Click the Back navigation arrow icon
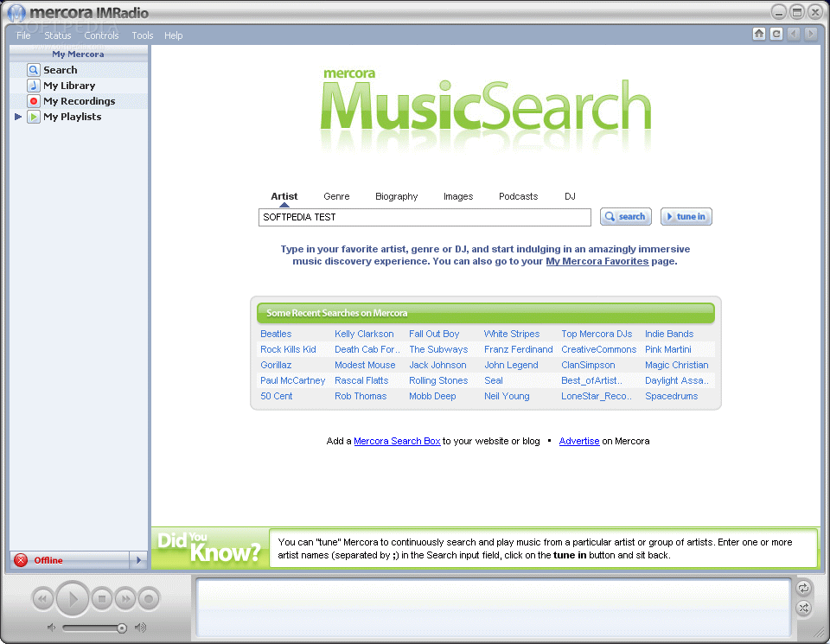The width and height of the screenshot is (830, 644). pos(794,34)
